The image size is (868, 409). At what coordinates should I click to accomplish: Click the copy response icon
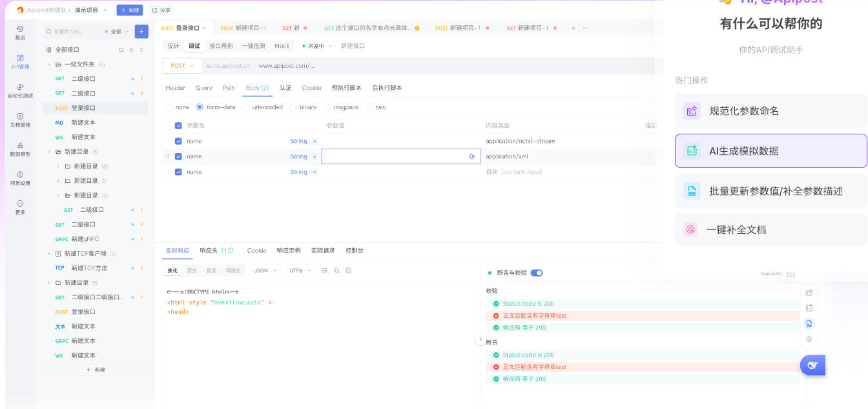tap(336, 270)
